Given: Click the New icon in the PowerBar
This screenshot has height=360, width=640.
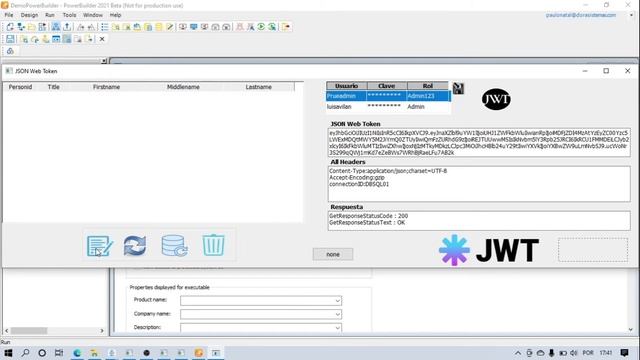Looking at the screenshot, I should tap(10, 27).
